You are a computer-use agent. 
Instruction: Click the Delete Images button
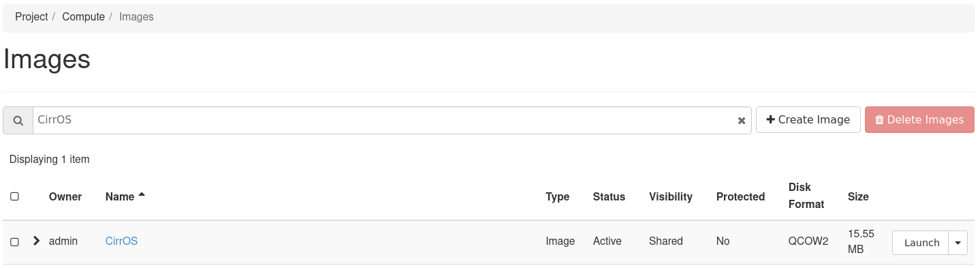coord(919,119)
